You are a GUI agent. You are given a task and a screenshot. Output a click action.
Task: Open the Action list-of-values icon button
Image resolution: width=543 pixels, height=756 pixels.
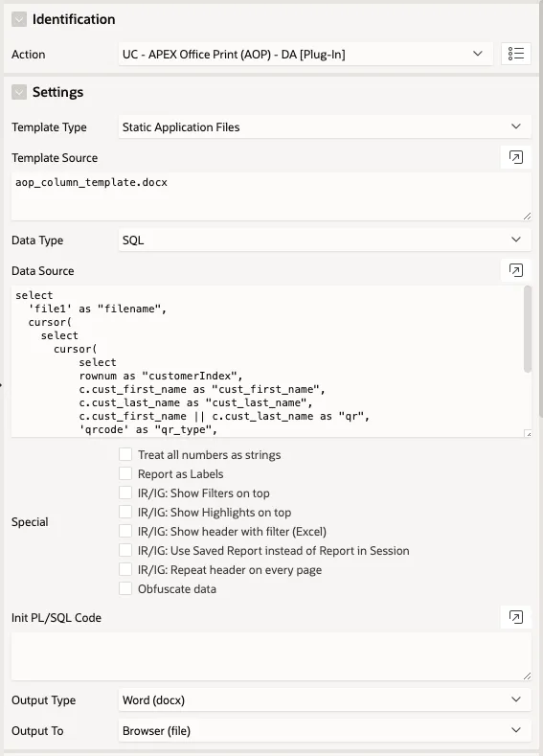click(516, 54)
